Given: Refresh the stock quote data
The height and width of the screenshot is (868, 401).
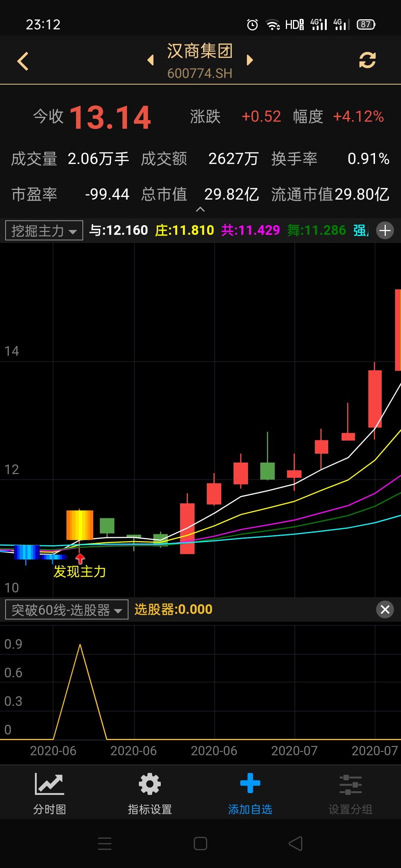Looking at the screenshot, I should pos(367,60).
